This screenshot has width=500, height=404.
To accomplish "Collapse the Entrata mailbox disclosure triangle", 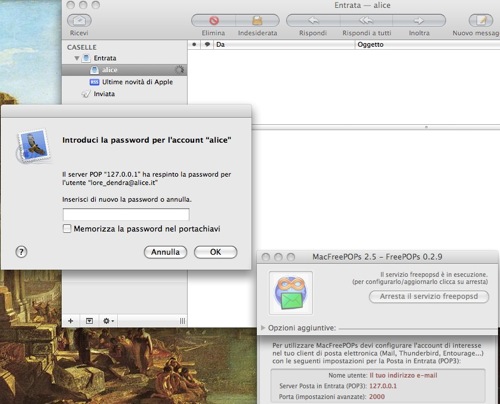I will [77, 58].
